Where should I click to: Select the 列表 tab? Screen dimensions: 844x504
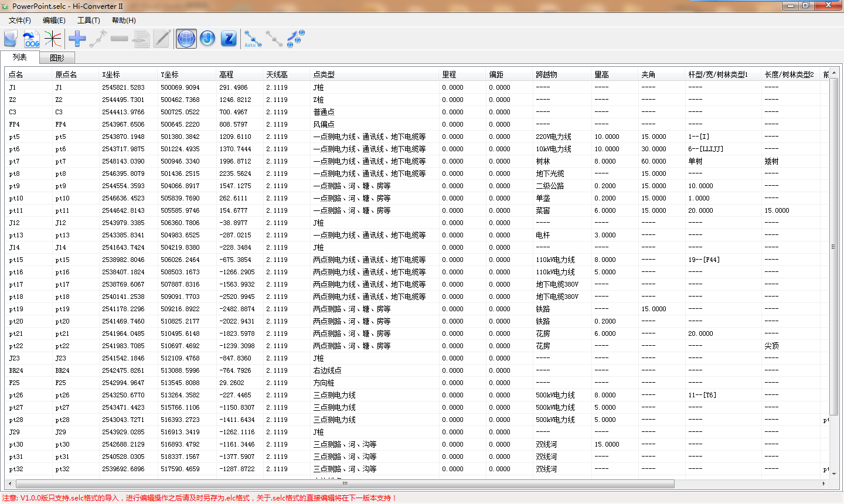tap(20, 57)
